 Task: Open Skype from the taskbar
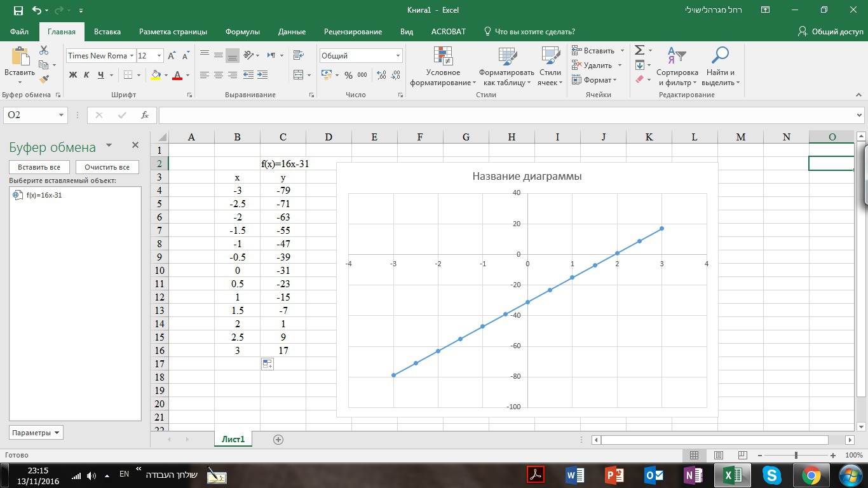coord(771,475)
